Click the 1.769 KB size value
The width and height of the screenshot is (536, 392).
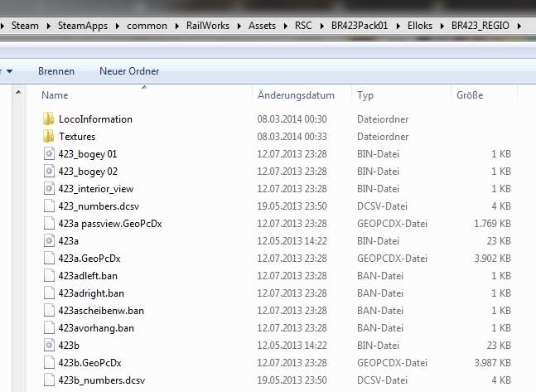(x=492, y=224)
